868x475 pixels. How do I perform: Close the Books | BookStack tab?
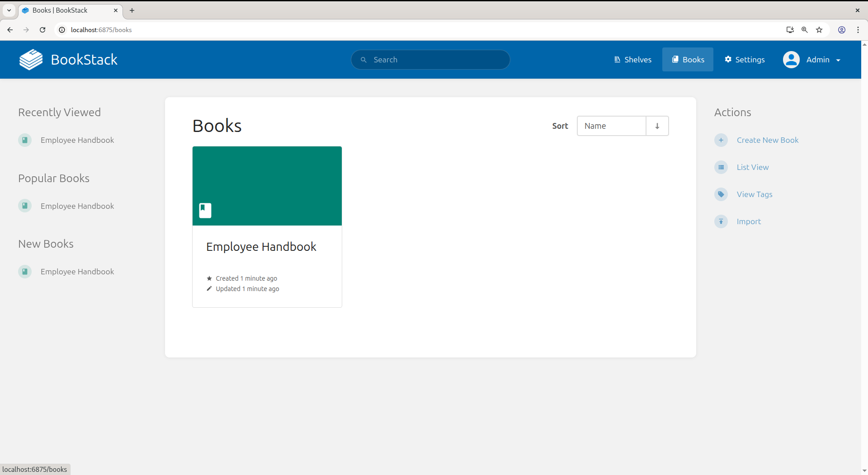[x=116, y=10]
